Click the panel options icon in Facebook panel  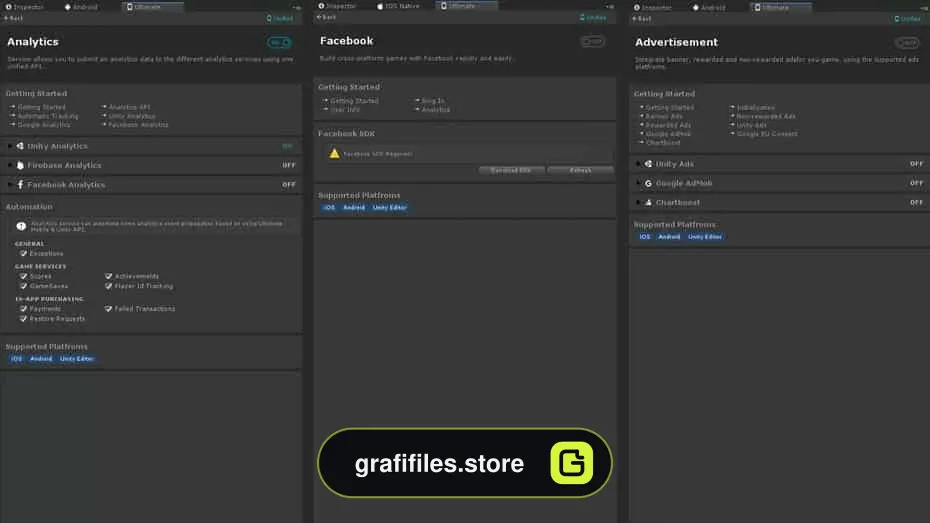coord(610,7)
